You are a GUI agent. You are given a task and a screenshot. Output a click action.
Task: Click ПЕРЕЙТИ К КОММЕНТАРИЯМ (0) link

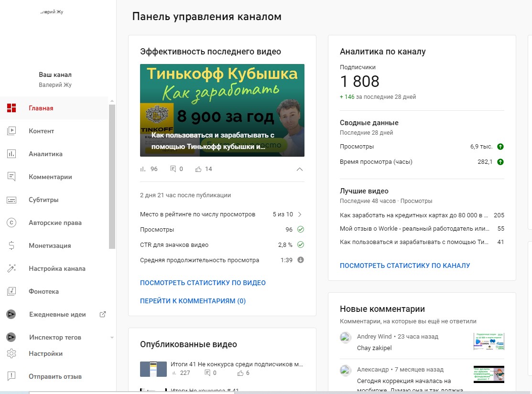193,301
